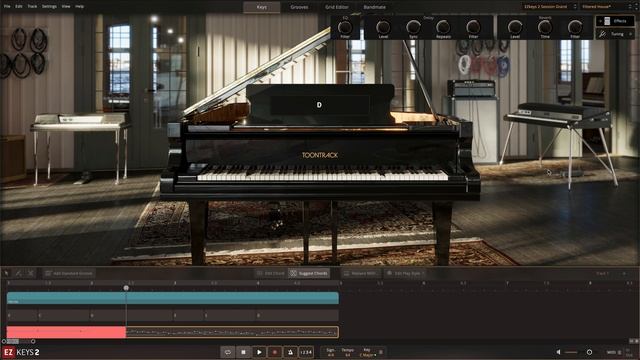Open the Help menu
This screenshot has width=640, height=360.
tap(80, 7)
